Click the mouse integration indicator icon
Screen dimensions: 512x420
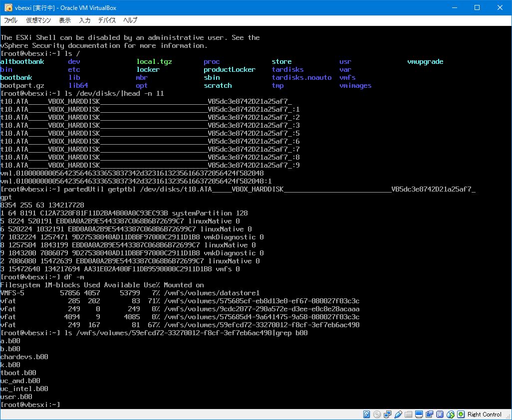point(451,414)
